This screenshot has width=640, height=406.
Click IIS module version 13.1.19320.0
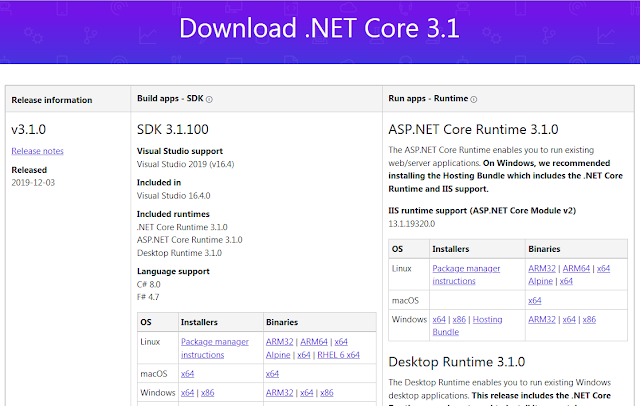pos(411,224)
